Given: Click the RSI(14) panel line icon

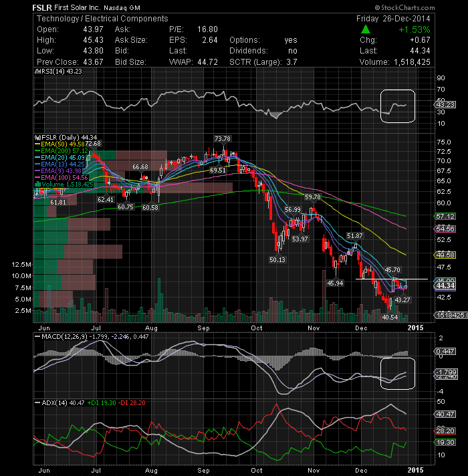Looking at the screenshot, I should [x=37, y=72].
